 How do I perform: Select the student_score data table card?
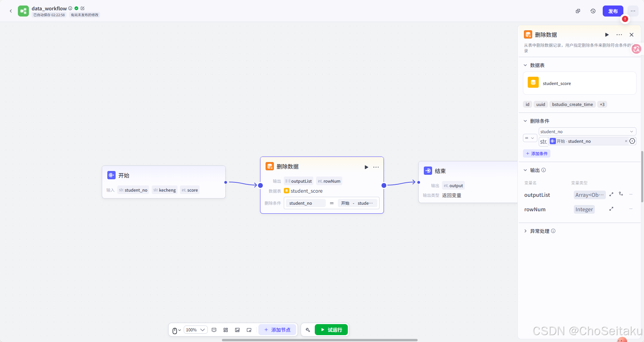(x=580, y=83)
